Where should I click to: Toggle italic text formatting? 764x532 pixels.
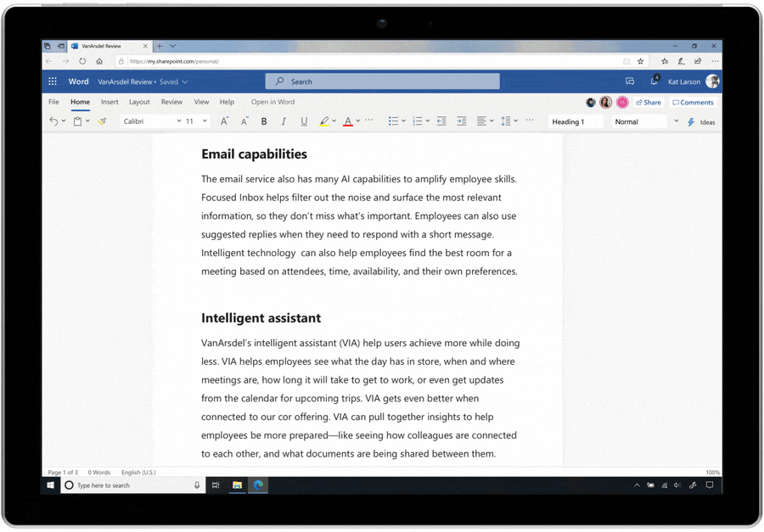point(284,121)
